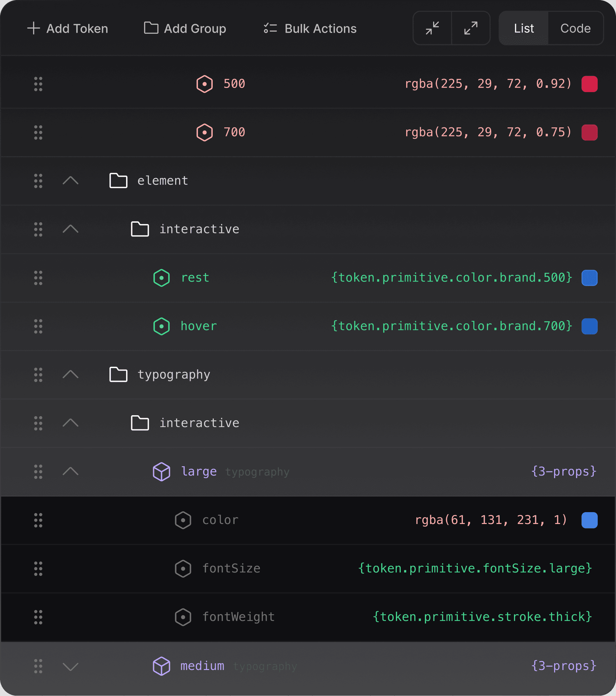Open the red color swatch for token 500

pyautogui.click(x=589, y=84)
